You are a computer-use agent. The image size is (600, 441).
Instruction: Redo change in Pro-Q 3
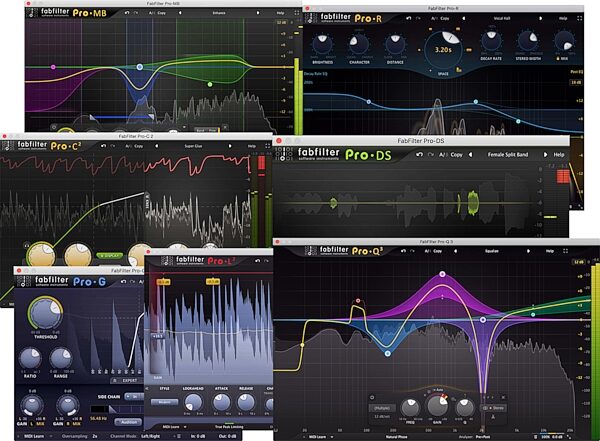pyautogui.click(x=412, y=251)
